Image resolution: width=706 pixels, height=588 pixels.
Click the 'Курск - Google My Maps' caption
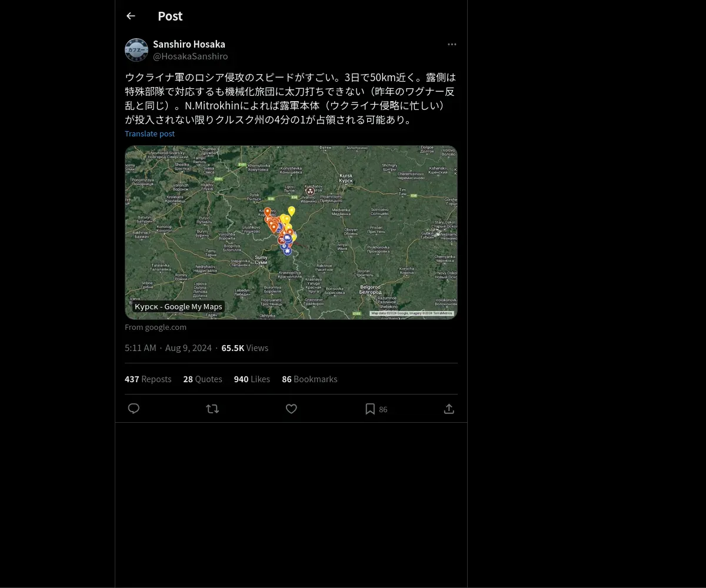pyautogui.click(x=178, y=306)
